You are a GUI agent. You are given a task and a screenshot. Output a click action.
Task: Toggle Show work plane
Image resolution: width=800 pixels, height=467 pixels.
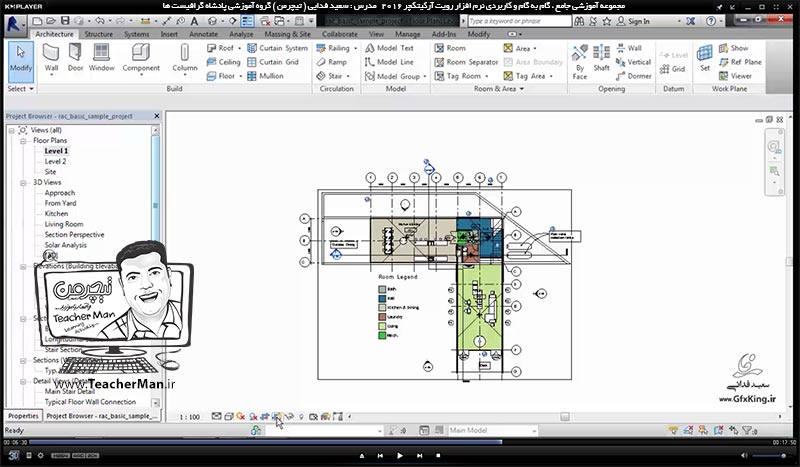734,48
